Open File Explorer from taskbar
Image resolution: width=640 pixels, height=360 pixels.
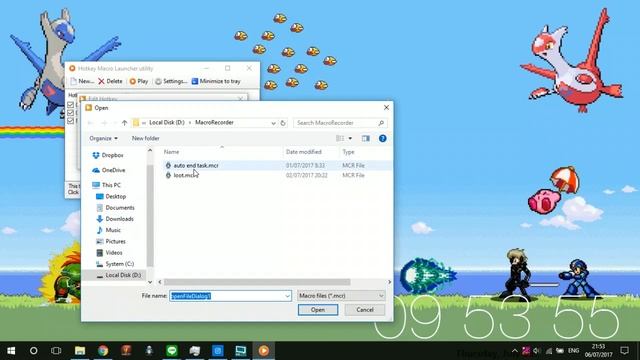coord(80,351)
